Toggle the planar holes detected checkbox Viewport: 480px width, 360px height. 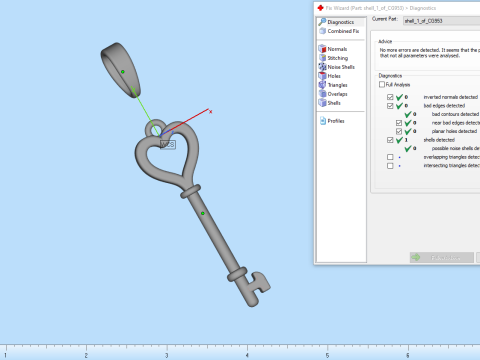click(x=399, y=131)
